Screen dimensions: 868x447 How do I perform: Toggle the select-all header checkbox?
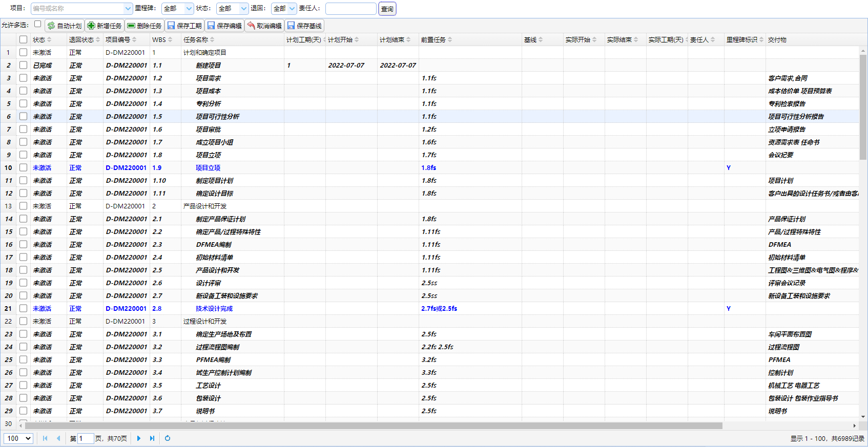pos(23,39)
